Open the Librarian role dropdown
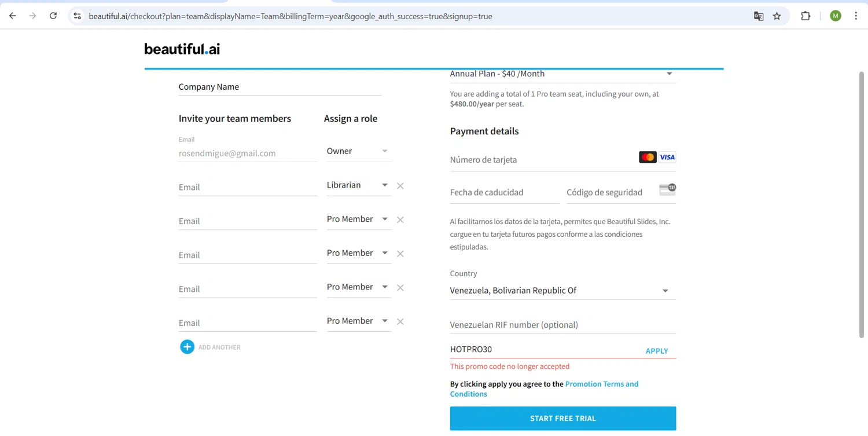This screenshot has height=436, width=868. [359, 185]
